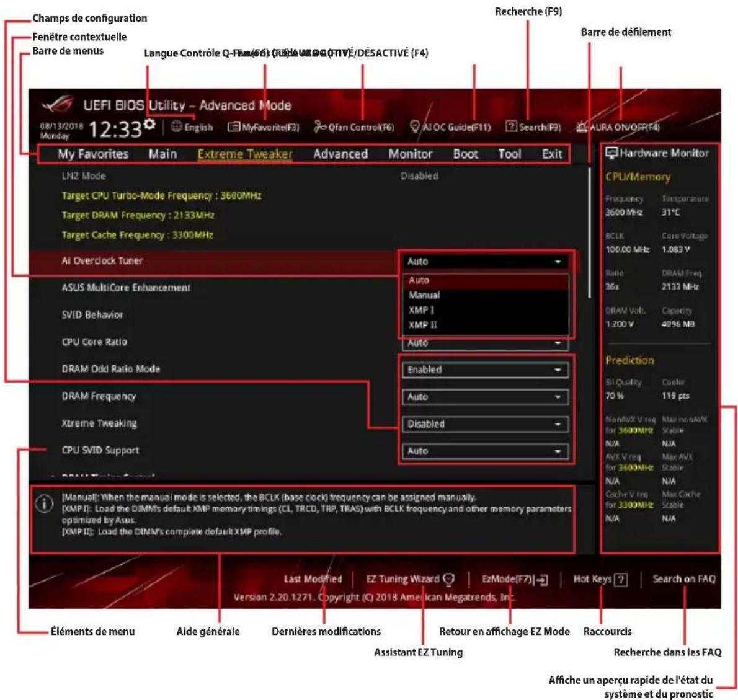
Task: Click the Prediction heading in Hardware Monitor
Action: (x=629, y=360)
